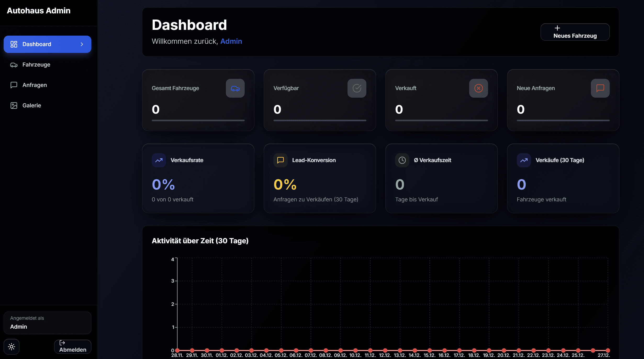Click the Angemeldet als Admin user box
Viewport: 644px width, 359px height.
47,323
